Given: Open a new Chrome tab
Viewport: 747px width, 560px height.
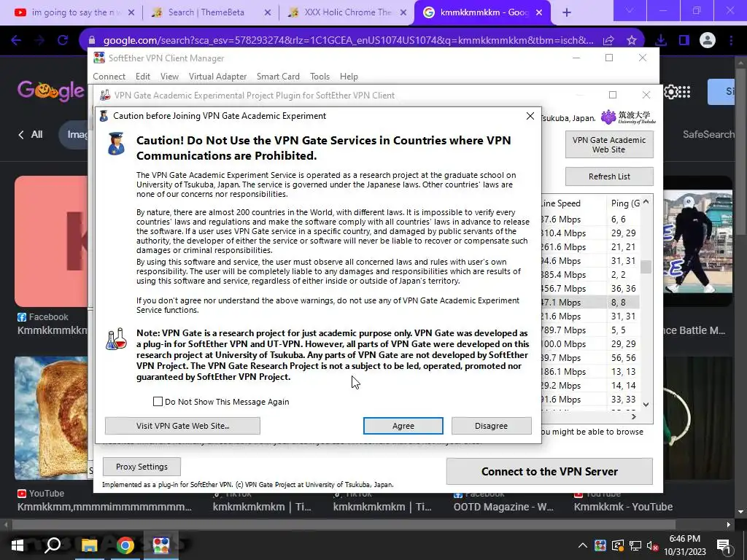Looking at the screenshot, I should (x=566, y=12).
